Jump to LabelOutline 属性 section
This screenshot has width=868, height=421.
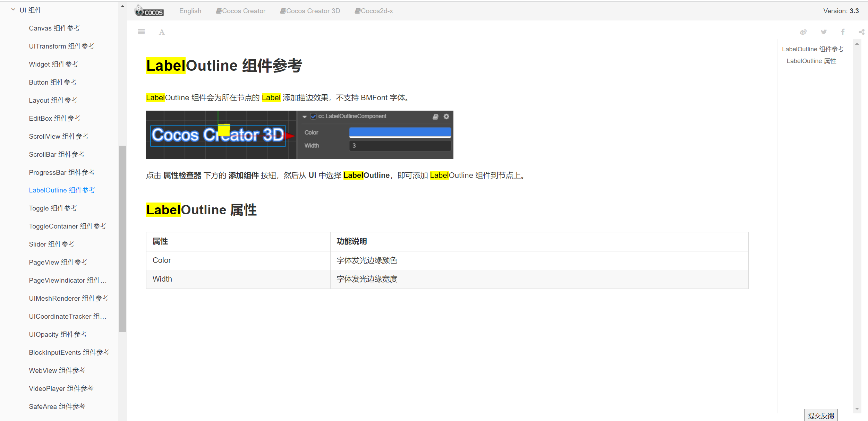[811, 61]
